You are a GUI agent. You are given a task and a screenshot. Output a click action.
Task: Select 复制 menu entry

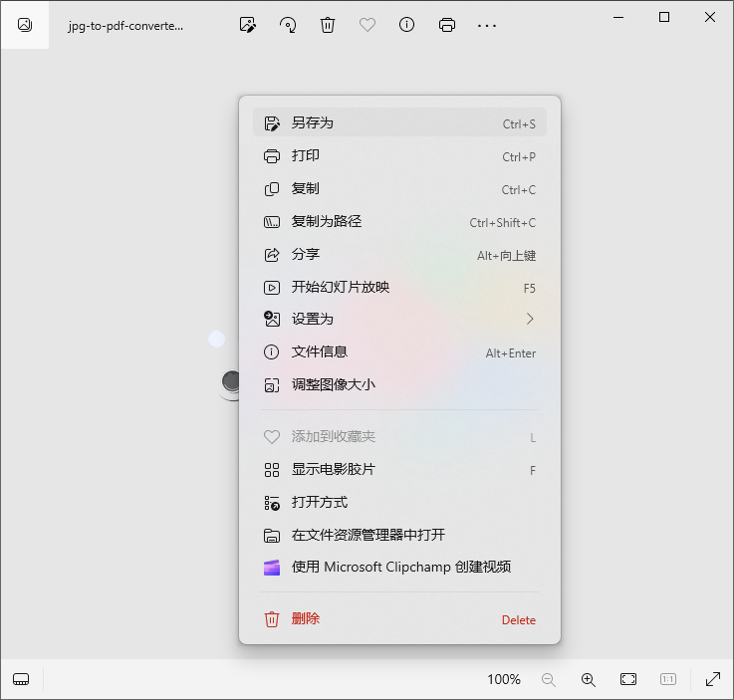click(x=399, y=189)
